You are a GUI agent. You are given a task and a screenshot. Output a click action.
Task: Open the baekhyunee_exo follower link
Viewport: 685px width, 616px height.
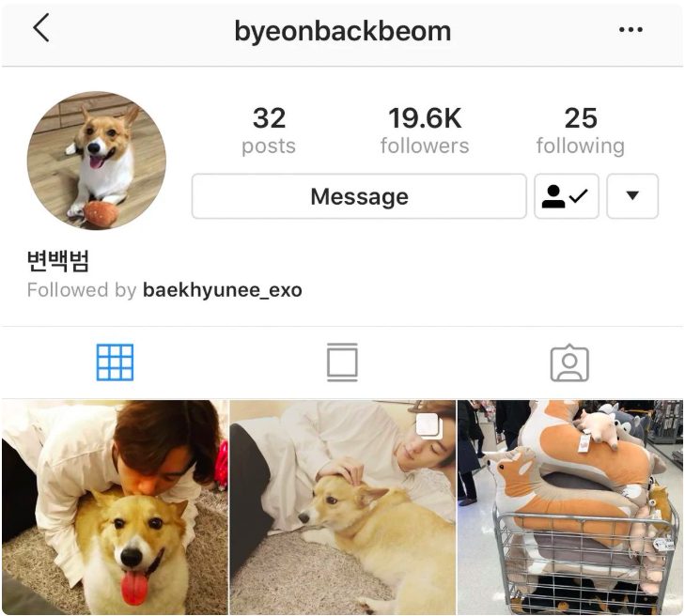click(x=223, y=290)
